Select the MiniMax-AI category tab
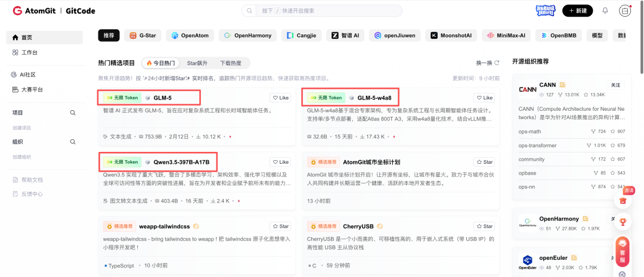Screen dimensions: 644x277 pos(506,35)
